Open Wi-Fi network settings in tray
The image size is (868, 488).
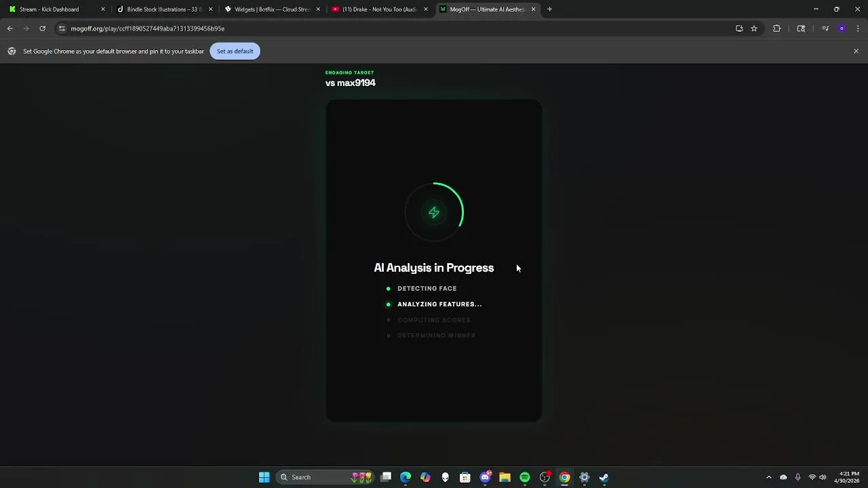click(812, 477)
